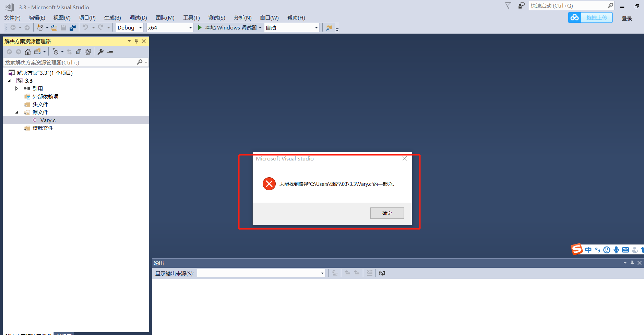Screen dimensions: 644x335
Task: Open dropdown arrow beside 本地 Windows 调试器
Action: coord(260,28)
